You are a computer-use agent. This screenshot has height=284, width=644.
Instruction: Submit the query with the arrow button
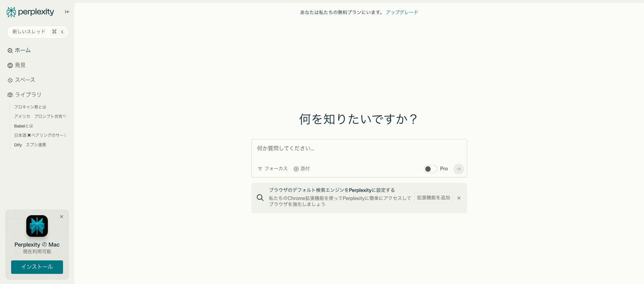pos(458,169)
